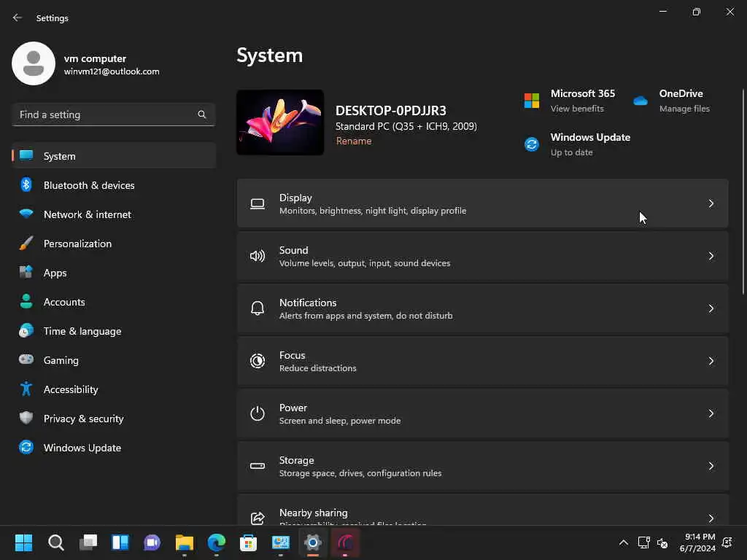Click the Focus icon
This screenshot has height=560, width=747.
pos(258,361)
